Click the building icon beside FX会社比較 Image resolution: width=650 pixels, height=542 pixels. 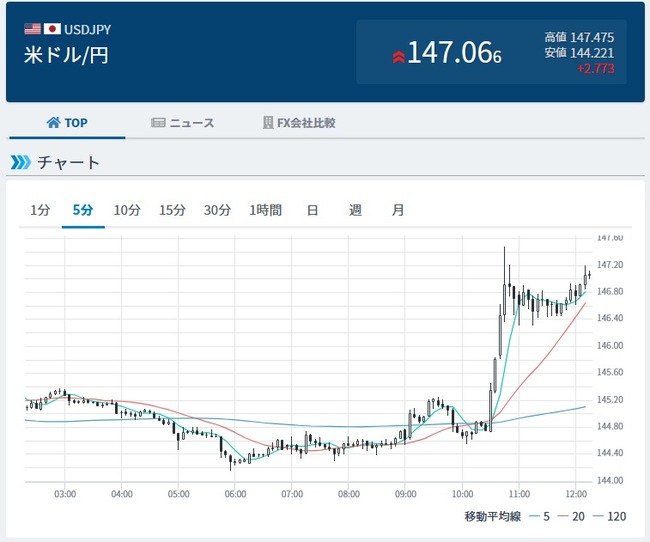268,123
